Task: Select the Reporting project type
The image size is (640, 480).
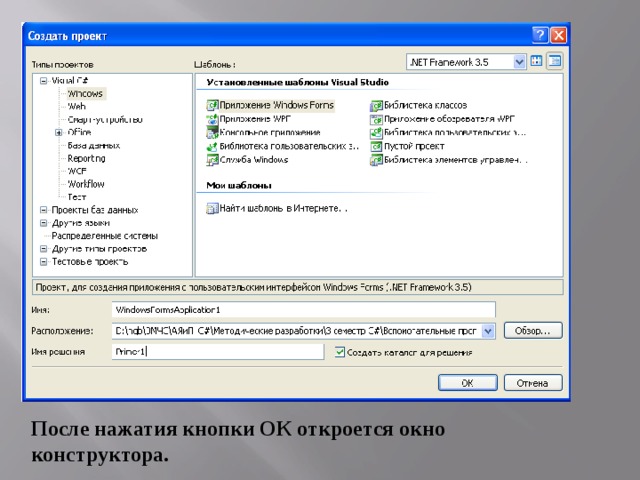Action: coord(86,158)
